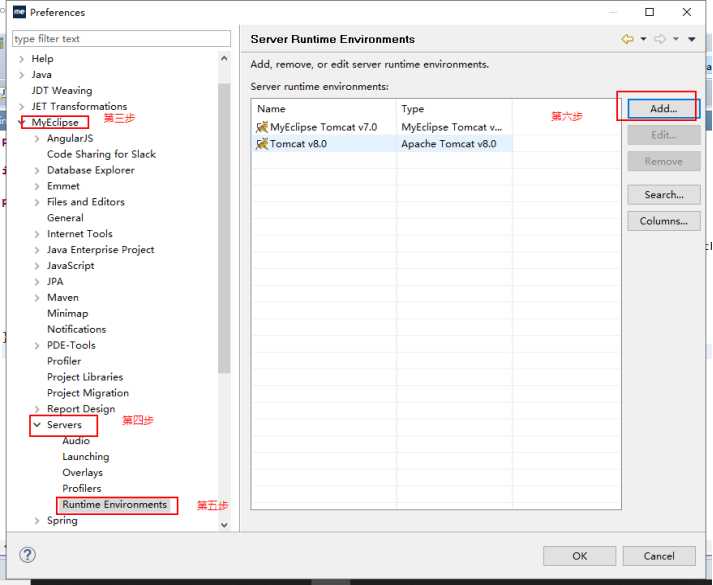This screenshot has width=713, height=585.
Task: Select Launching under Servers
Action: (x=85, y=456)
